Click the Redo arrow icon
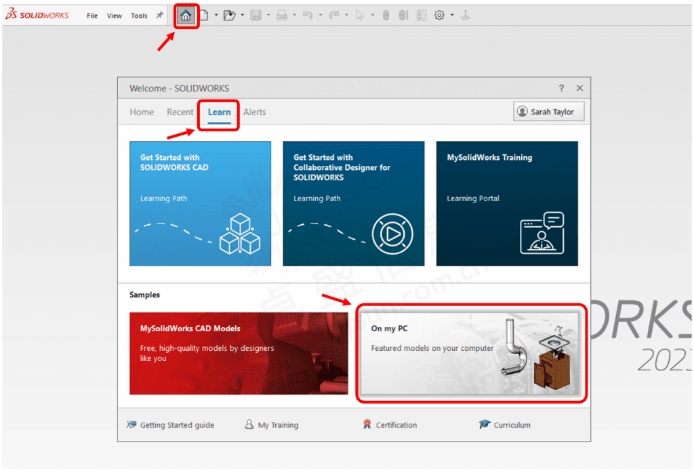694x473 pixels. click(x=334, y=15)
